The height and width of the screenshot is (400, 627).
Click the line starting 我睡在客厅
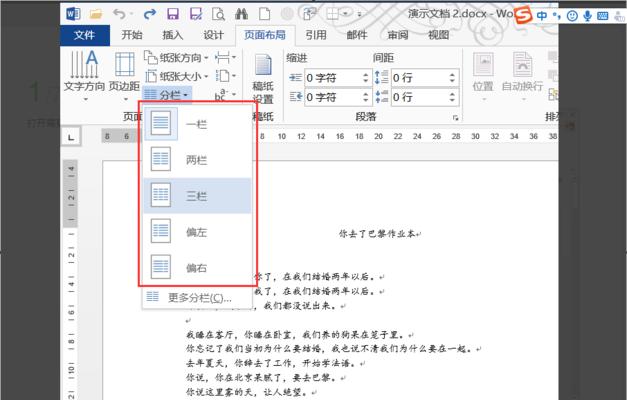pyautogui.click(x=300, y=335)
